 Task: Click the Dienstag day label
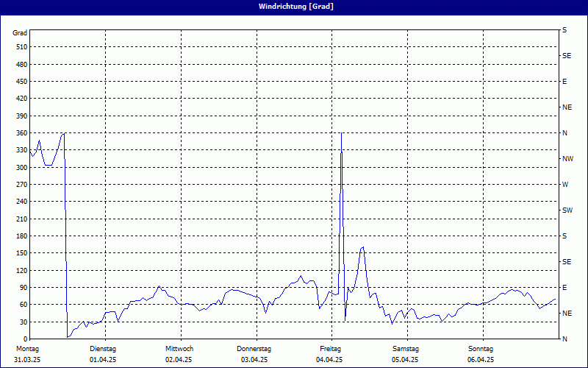pyautogui.click(x=103, y=349)
